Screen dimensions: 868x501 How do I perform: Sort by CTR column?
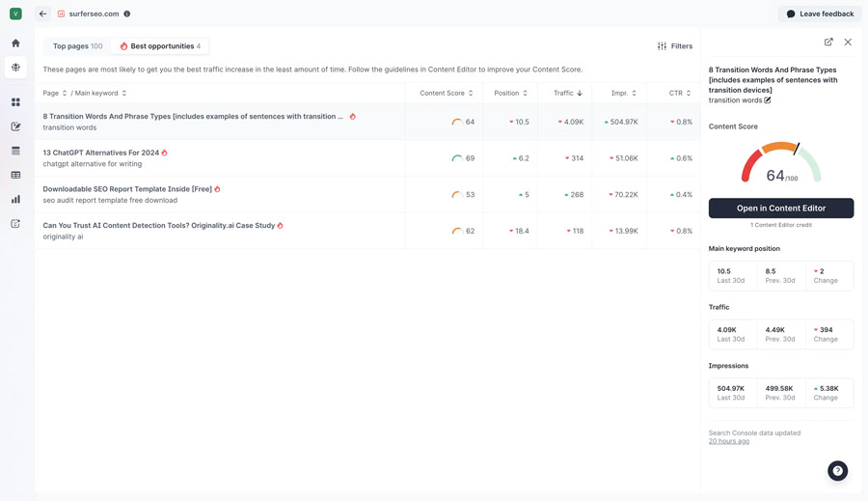(x=680, y=93)
